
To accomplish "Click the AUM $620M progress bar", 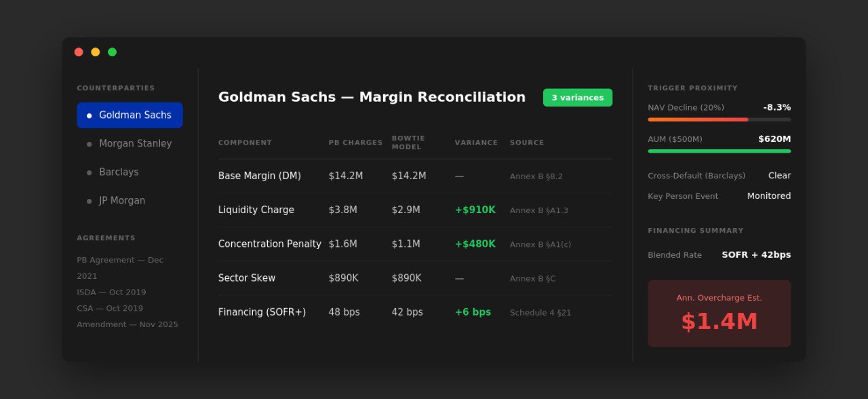I will (719, 152).
